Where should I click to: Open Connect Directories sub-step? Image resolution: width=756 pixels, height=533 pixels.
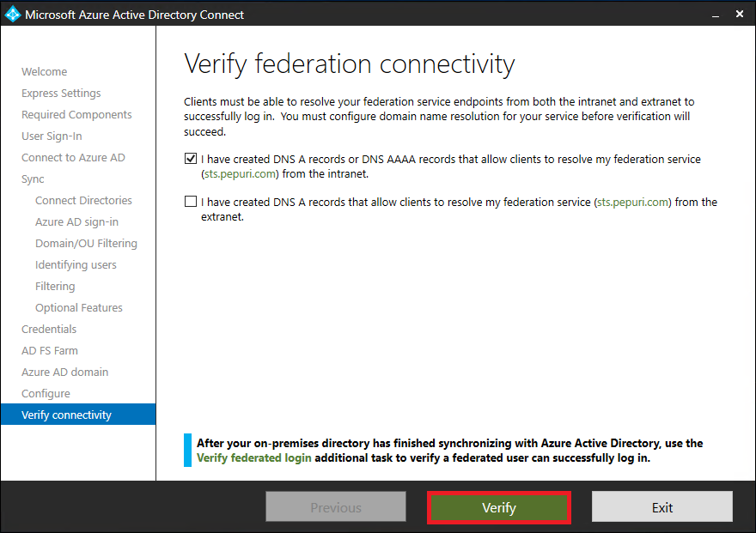83,200
